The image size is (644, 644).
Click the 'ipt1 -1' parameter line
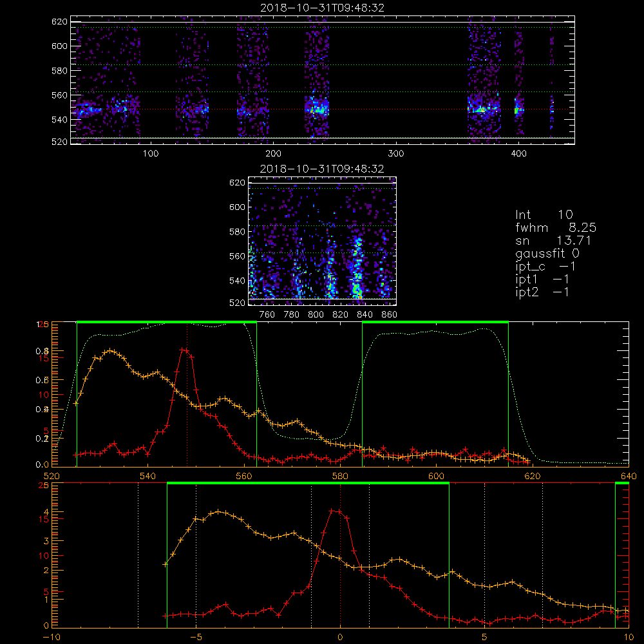coord(542,279)
